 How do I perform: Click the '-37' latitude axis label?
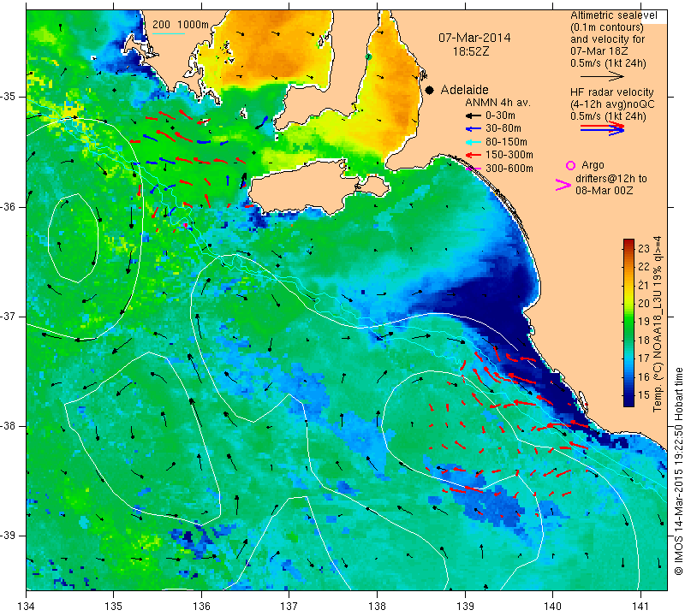point(8,316)
